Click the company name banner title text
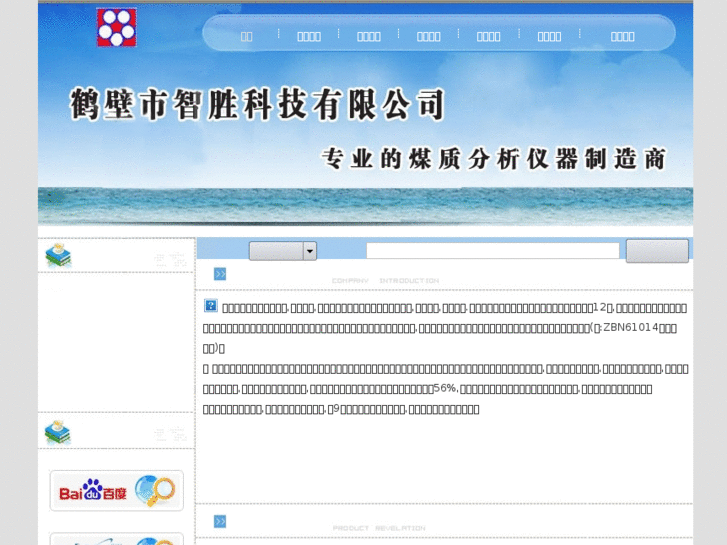Image resolution: width=727 pixels, height=545 pixels. [257, 104]
